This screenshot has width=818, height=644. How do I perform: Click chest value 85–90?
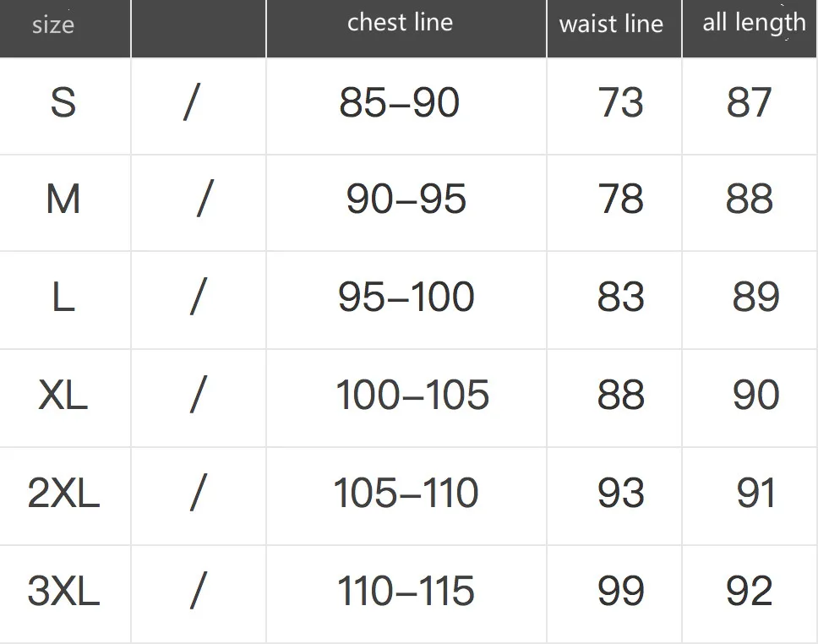(x=399, y=103)
